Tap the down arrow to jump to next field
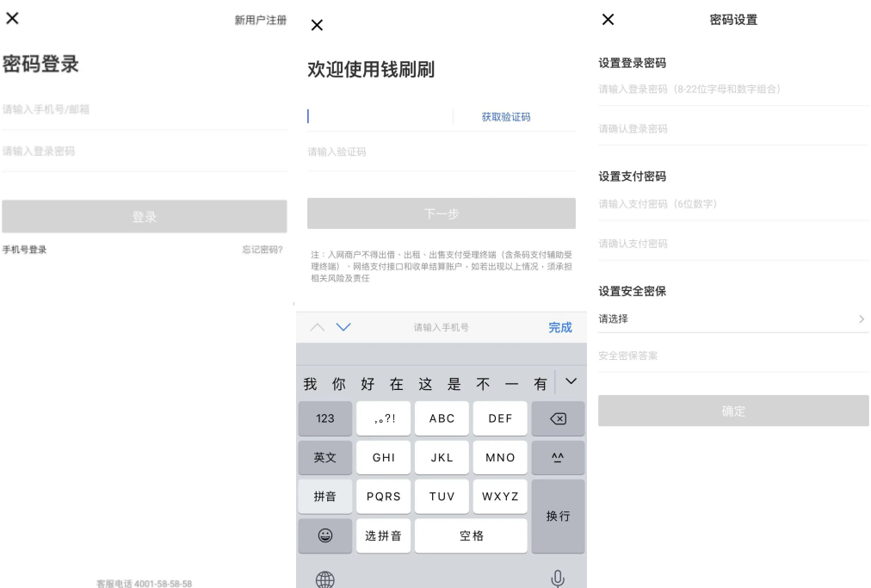The height and width of the screenshot is (588, 871). click(x=343, y=327)
